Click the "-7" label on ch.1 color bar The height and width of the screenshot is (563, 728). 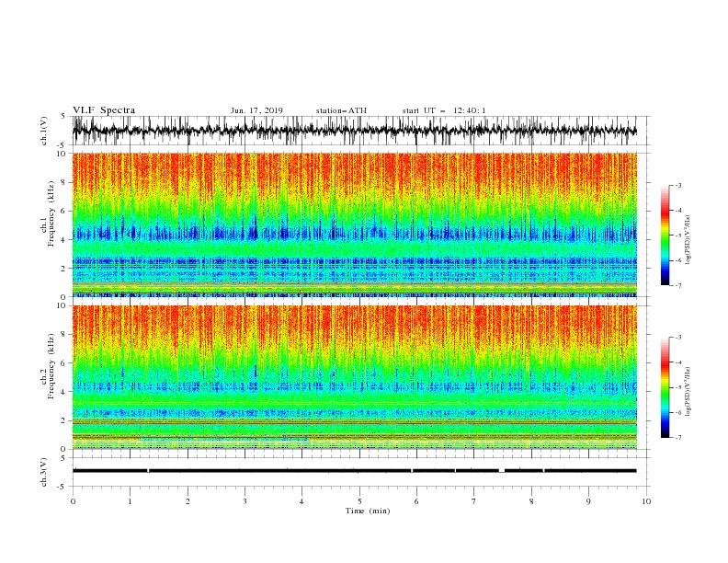[x=677, y=285]
